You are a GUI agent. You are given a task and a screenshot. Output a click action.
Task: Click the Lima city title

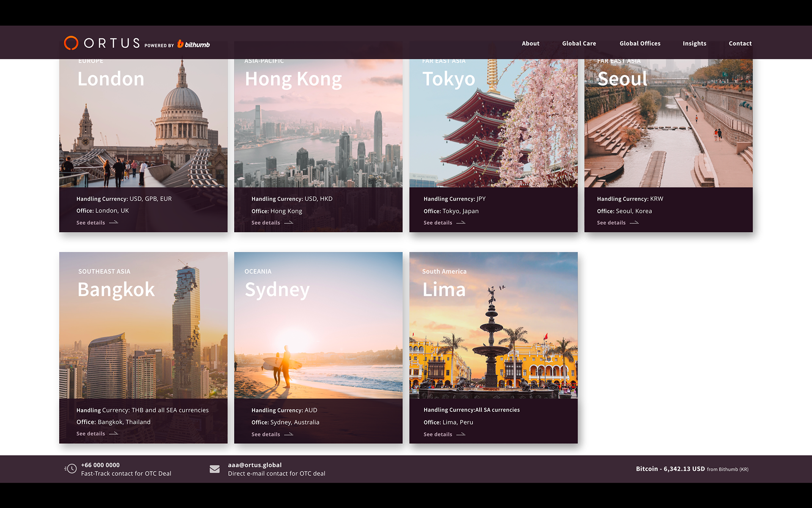[x=444, y=290]
